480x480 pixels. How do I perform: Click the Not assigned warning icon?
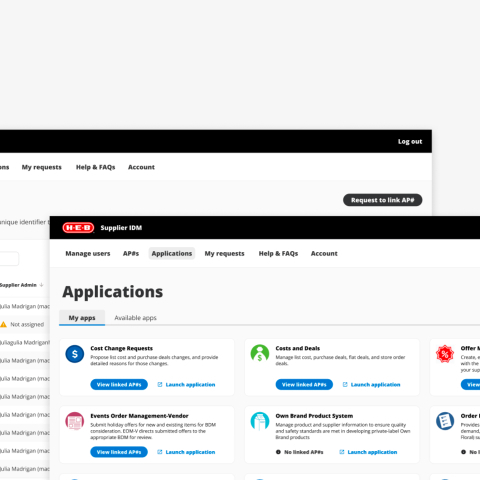click(3, 324)
